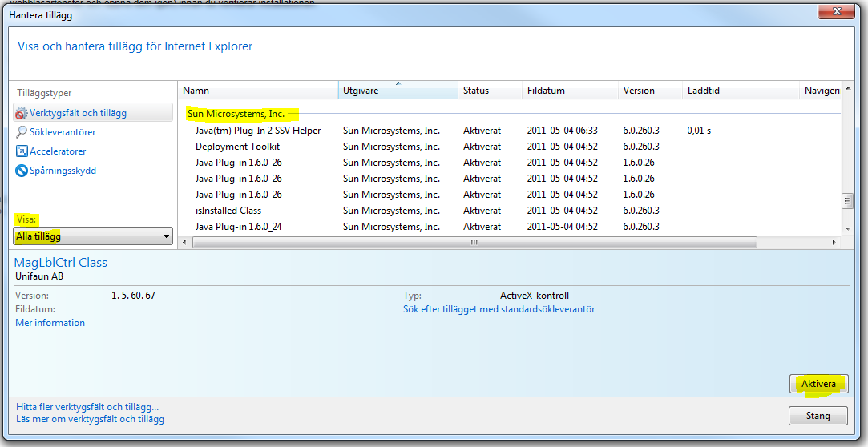Open the Mer information link

[x=50, y=323]
